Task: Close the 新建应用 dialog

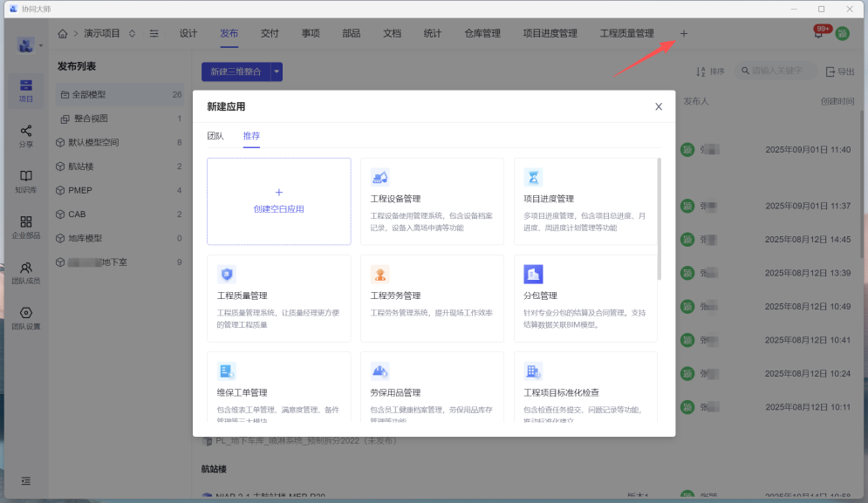Action: pyautogui.click(x=659, y=106)
